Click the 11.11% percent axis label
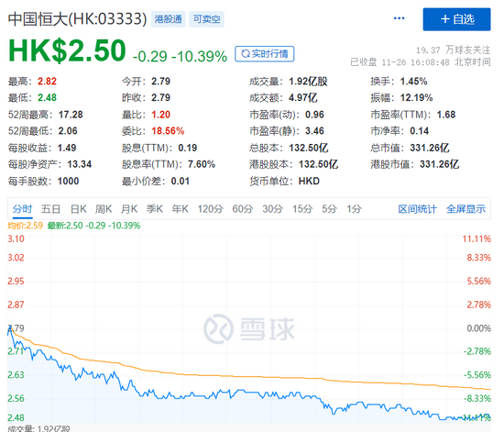The height and width of the screenshot is (432, 504). 477,239
